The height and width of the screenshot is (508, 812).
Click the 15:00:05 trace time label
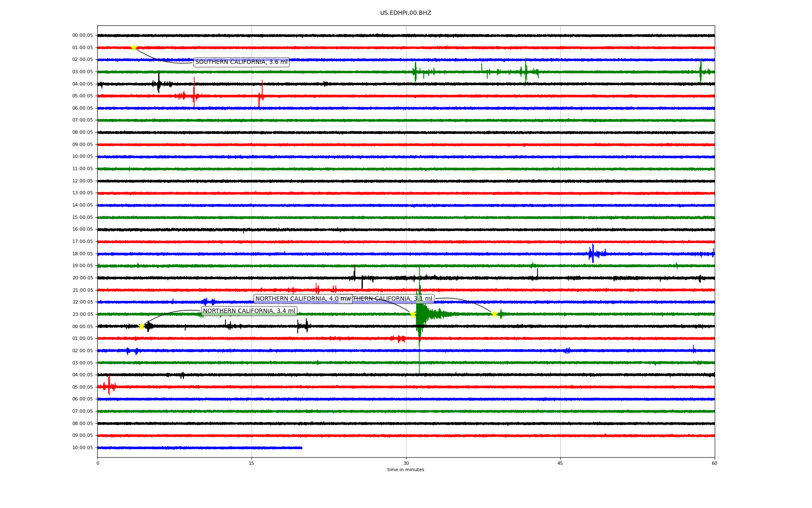tap(82, 218)
